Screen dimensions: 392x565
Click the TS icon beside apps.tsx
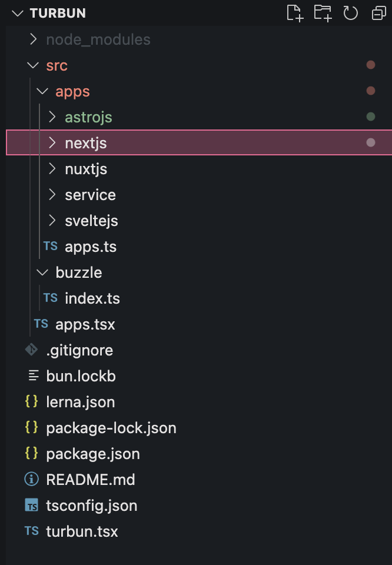(x=41, y=324)
